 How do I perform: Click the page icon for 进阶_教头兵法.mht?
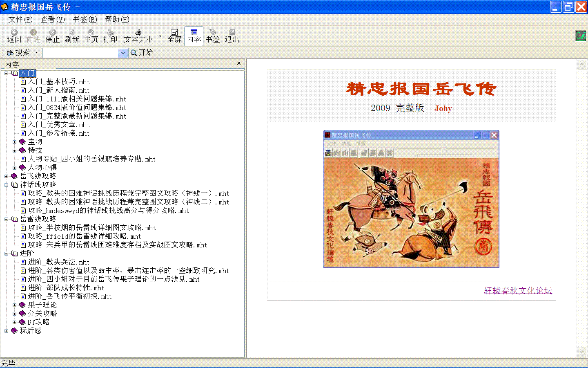tap(23, 262)
